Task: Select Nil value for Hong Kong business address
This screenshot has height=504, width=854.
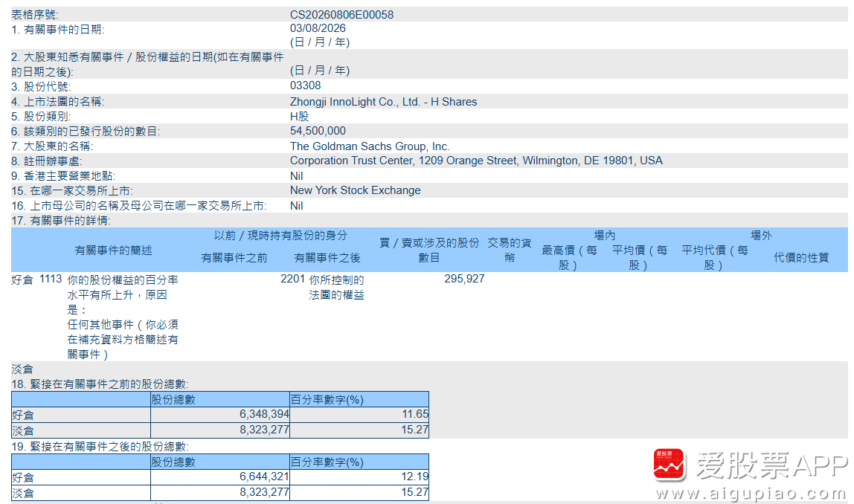Action: tap(296, 175)
